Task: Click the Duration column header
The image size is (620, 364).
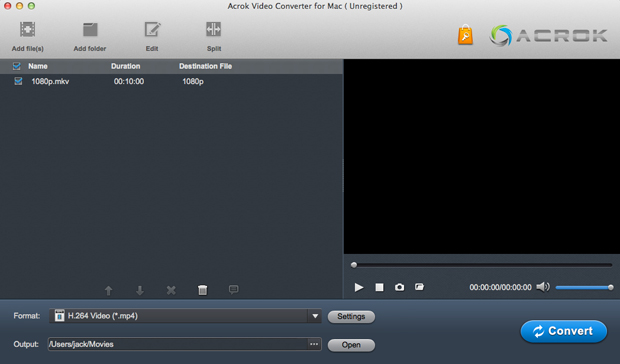Action: [x=125, y=66]
